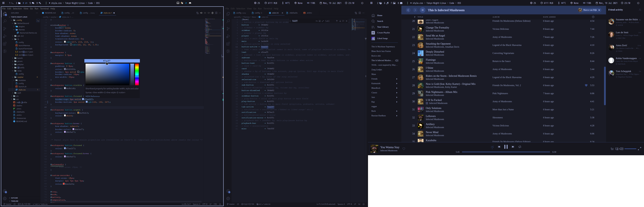Open Search view in left VS Code window
The width and height of the screenshot is (644, 207).
tap(5, 22)
